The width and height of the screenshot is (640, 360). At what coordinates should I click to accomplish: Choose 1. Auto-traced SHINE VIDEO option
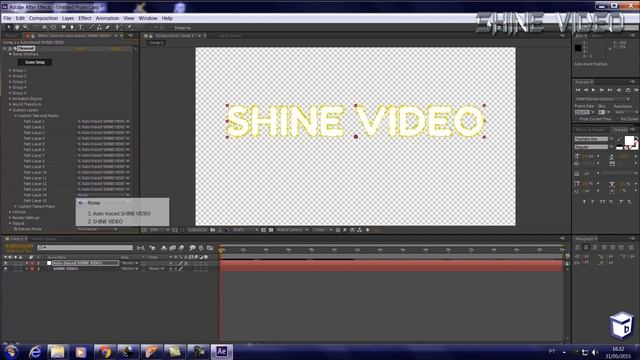coord(119,213)
